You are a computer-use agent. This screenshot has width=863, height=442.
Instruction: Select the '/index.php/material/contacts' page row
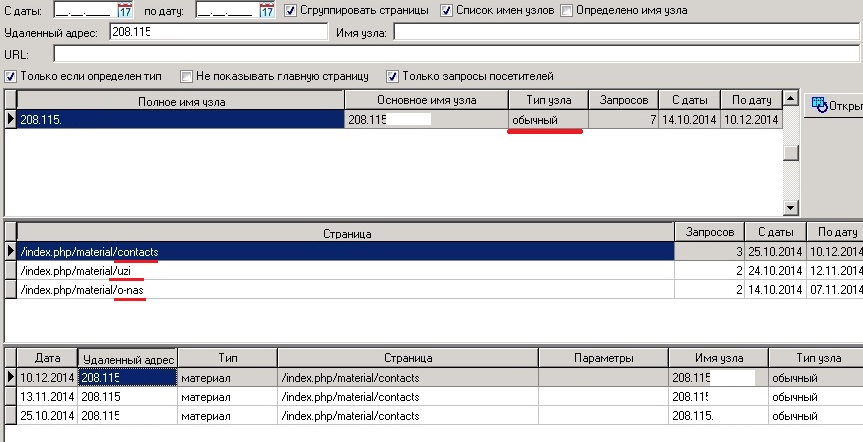(434, 252)
